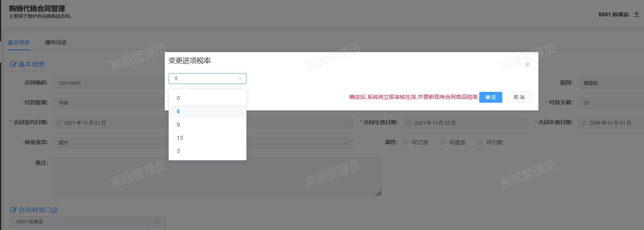Click the 合同失效日期 date 2099年01月01日

(x=610, y=123)
